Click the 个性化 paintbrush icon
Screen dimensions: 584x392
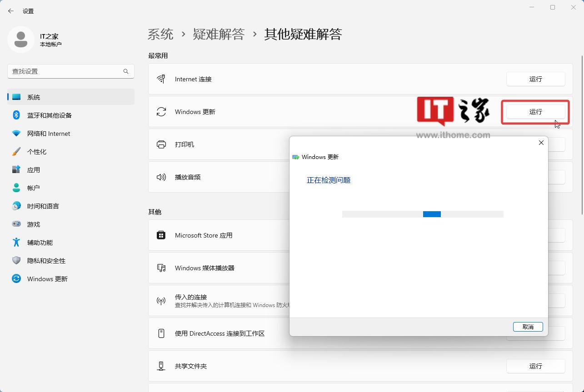[x=16, y=152]
